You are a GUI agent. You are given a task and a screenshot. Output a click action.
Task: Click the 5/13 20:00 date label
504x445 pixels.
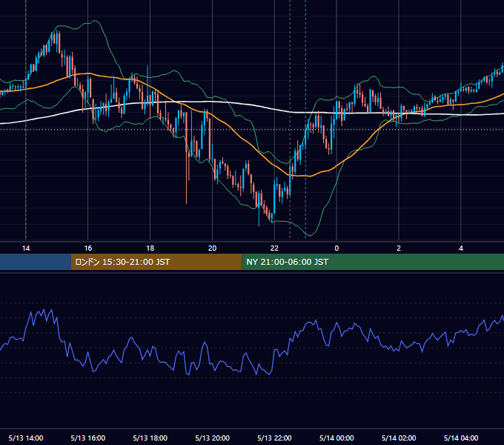pos(212,438)
